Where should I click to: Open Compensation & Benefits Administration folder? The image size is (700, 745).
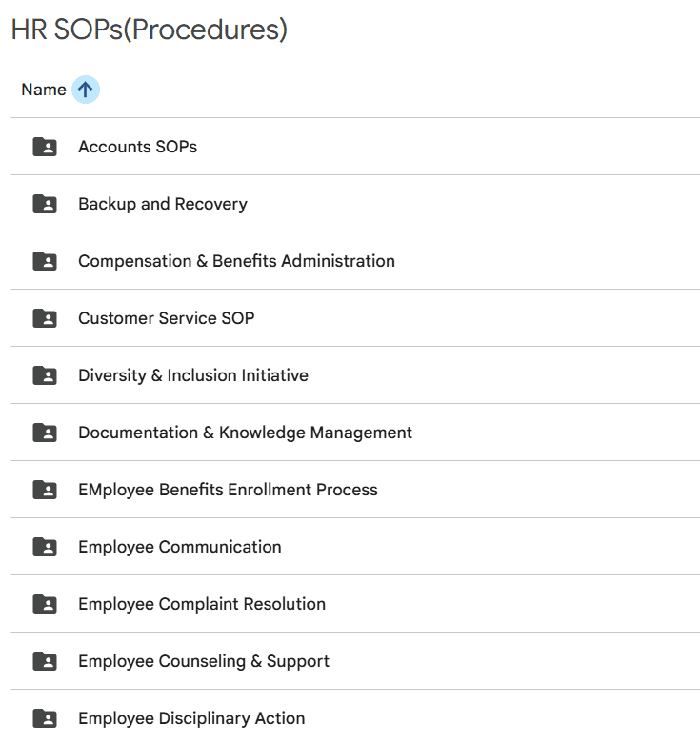point(236,261)
